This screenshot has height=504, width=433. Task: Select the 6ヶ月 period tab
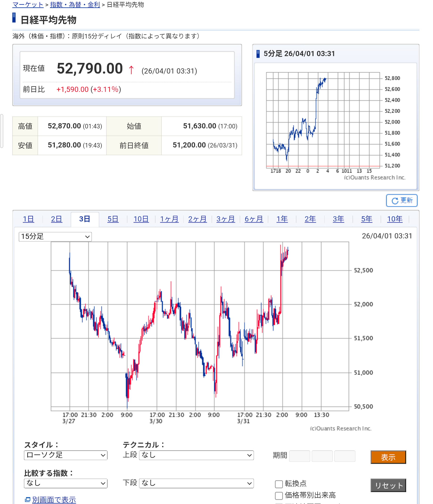click(254, 219)
